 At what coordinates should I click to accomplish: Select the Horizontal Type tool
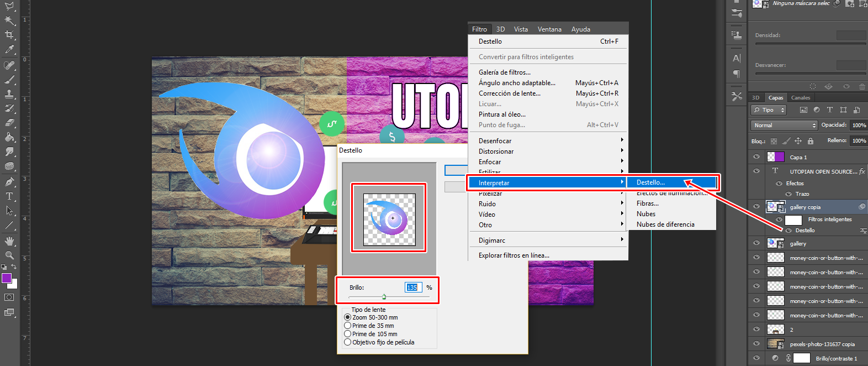[9, 196]
